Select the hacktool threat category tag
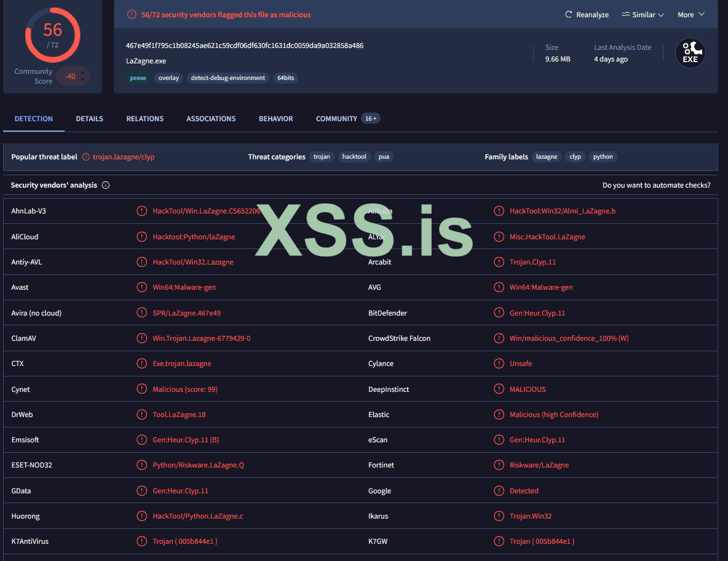This screenshot has height=561, width=728. click(354, 157)
